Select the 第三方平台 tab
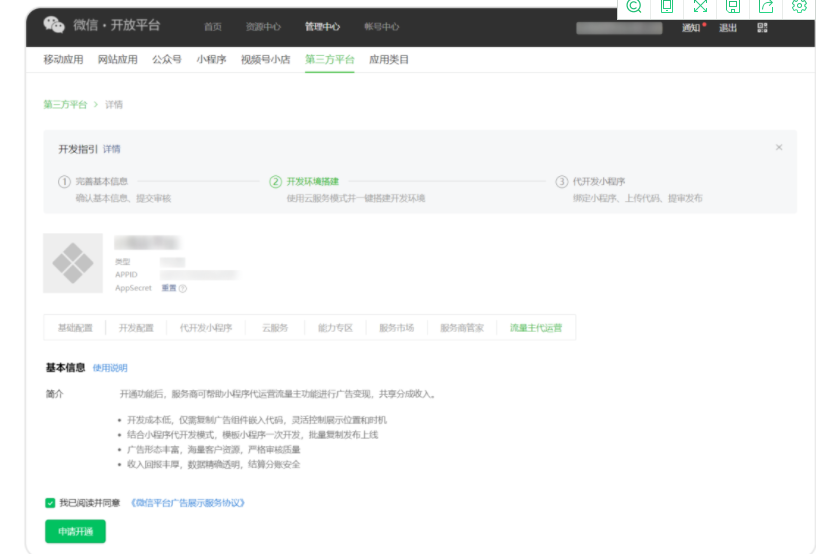The height and width of the screenshot is (554, 820). click(x=330, y=60)
